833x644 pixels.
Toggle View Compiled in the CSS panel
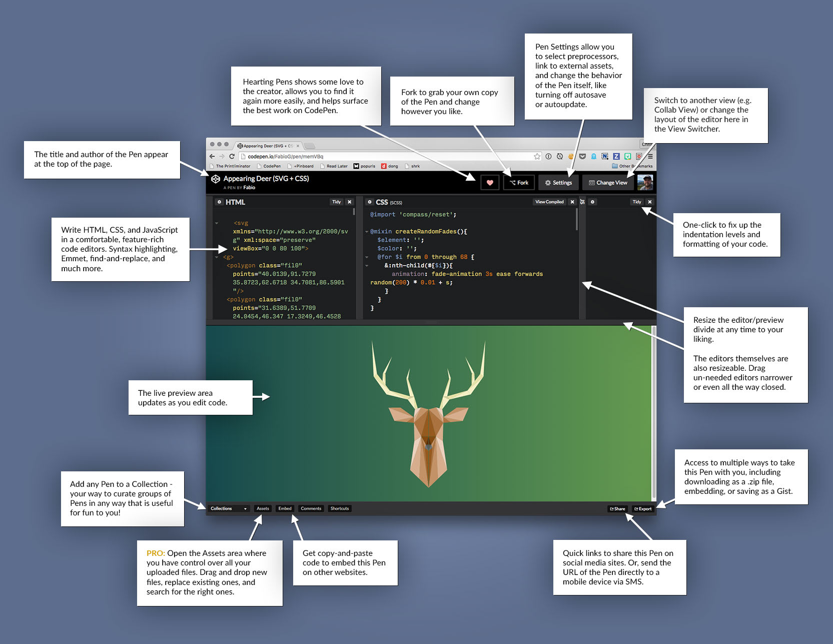(549, 202)
